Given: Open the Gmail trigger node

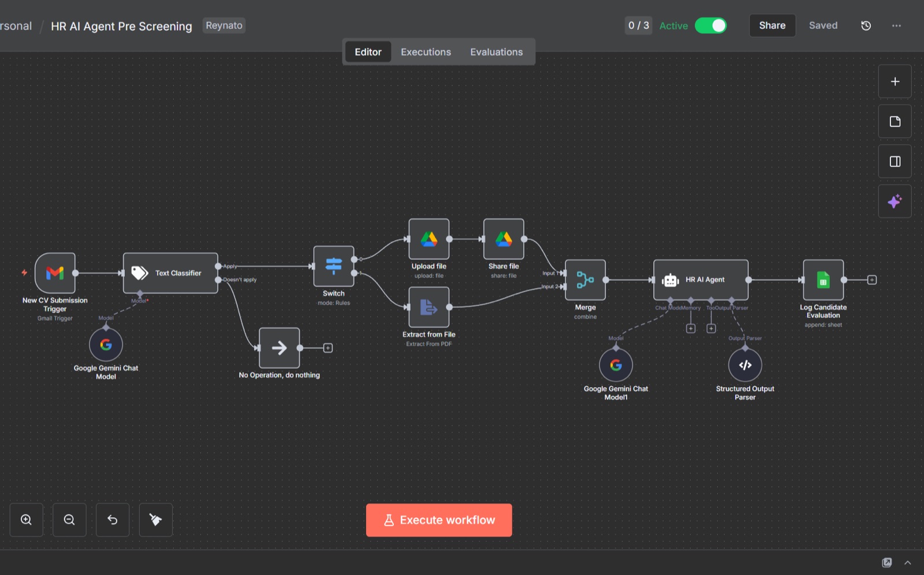Looking at the screenshot, I should pyautogui.click(x=55, y=273).
